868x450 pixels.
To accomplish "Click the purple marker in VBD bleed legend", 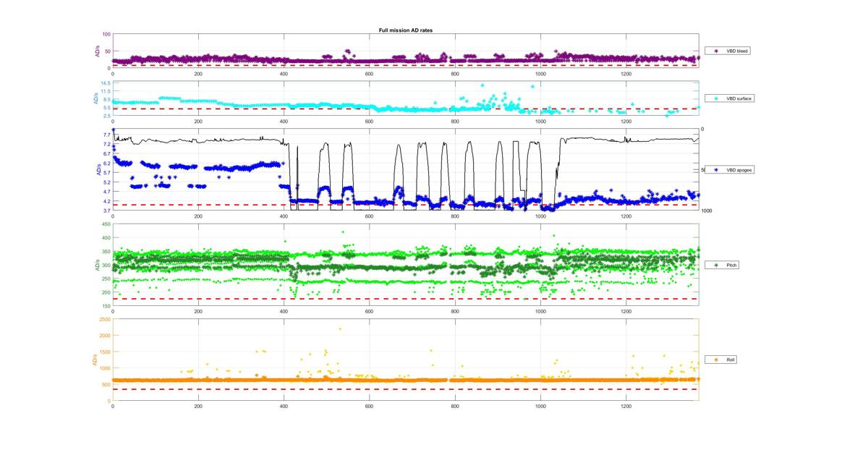I will tap(716, 51).
